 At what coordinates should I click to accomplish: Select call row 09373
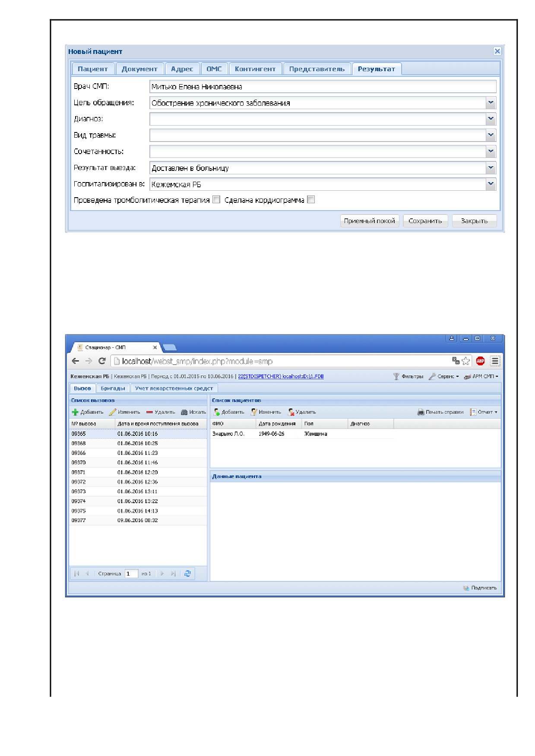[138, 491]
